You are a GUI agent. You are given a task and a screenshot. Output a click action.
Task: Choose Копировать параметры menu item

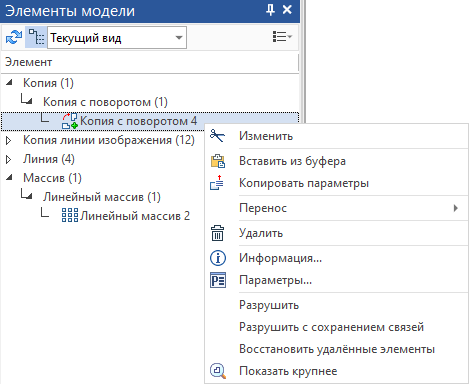(x=337, y=183)
